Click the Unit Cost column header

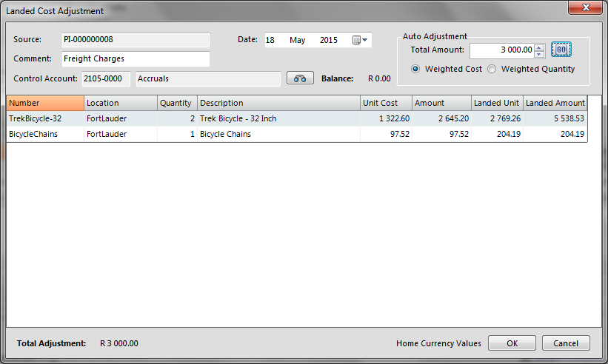point(385,103)
